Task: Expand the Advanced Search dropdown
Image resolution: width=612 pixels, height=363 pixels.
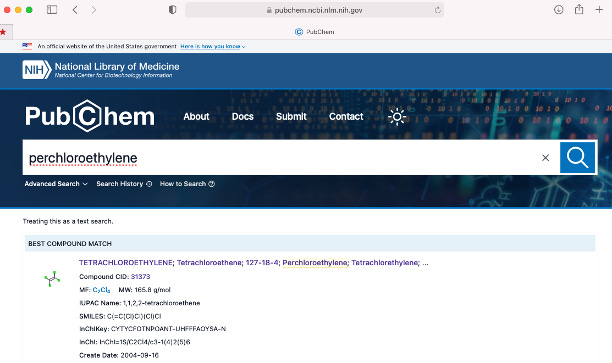Action: (56, 183)
